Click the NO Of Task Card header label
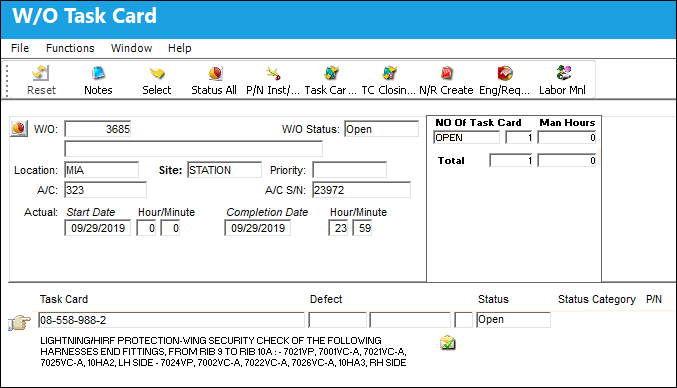The image size is (677, 388). point(478,123)
